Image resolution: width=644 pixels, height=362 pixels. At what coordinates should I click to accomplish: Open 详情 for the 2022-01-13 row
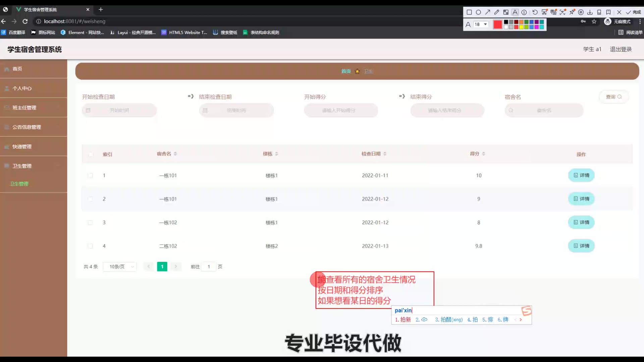tap(581, 246)
